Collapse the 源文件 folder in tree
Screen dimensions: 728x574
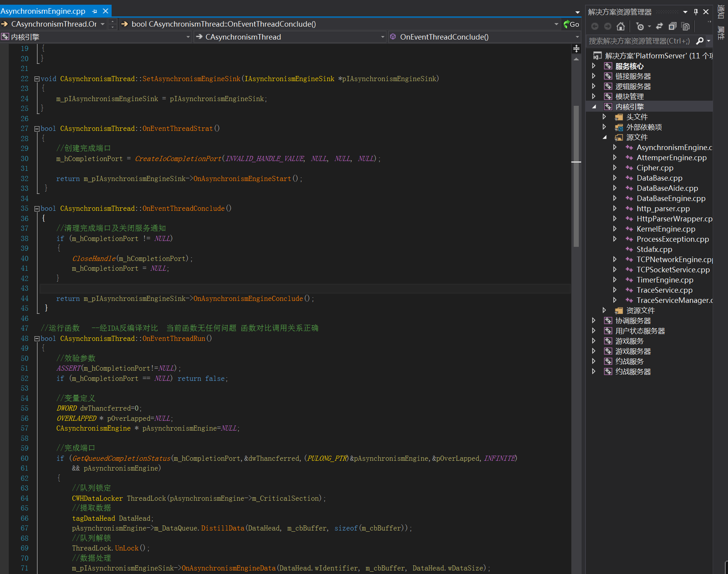tap(604, 137)
